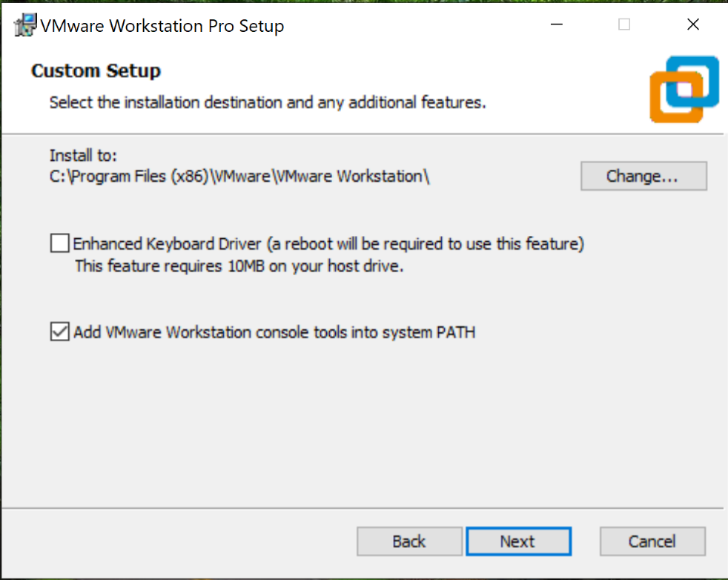Click the greyed-out maximize window button
The height and width of the screenshot is (580, 728).
coord(624,24)
